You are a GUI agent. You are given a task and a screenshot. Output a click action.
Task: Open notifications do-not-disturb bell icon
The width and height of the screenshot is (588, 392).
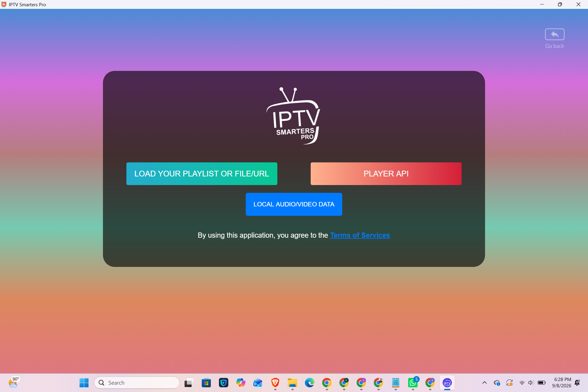(578, 383)
